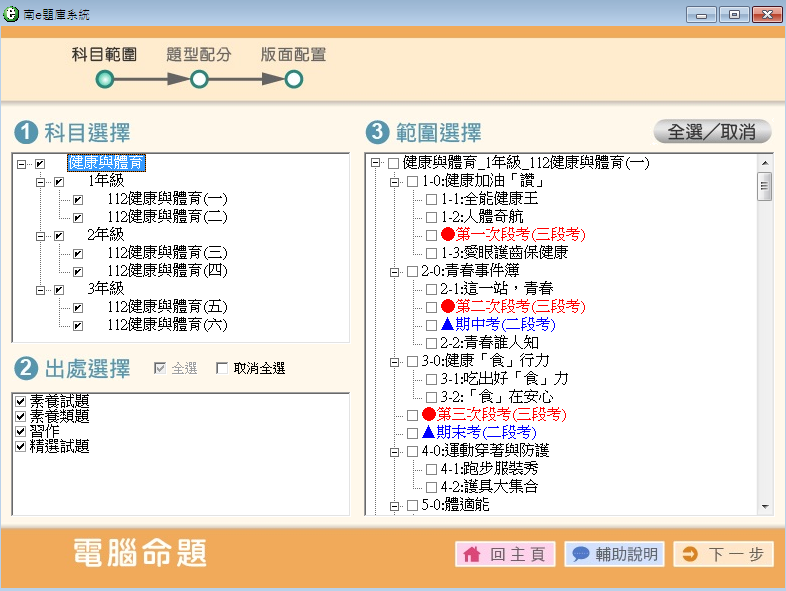Click the 版面配置 step circle
Image resolution: width=786 pixels, height=591 pixels.
tap(293, 80)
